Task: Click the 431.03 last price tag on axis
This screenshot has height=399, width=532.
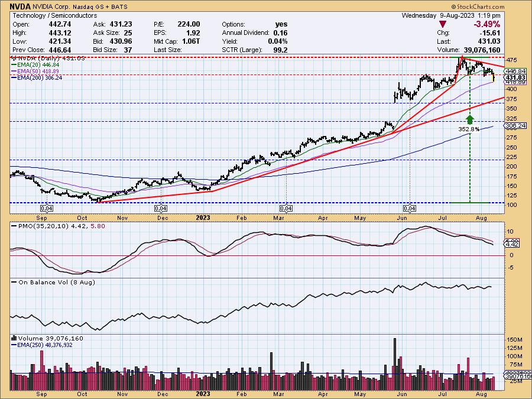Action: [x=515, y=77]
